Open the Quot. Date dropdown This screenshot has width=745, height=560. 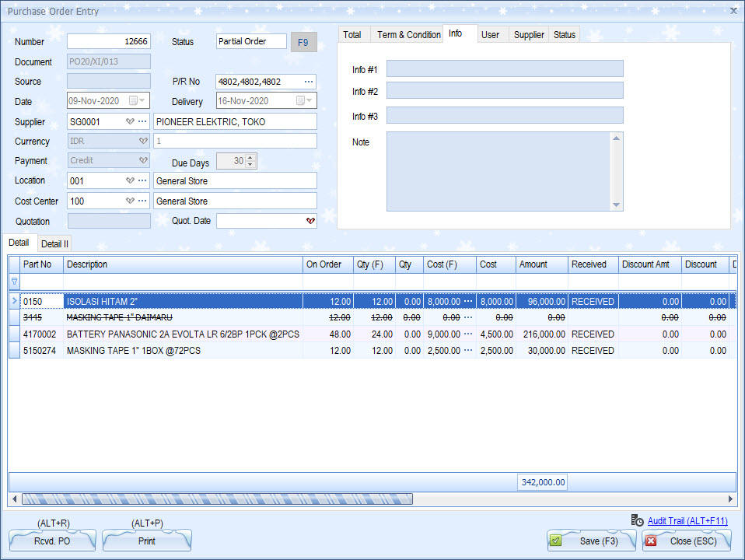click(310, 222)
